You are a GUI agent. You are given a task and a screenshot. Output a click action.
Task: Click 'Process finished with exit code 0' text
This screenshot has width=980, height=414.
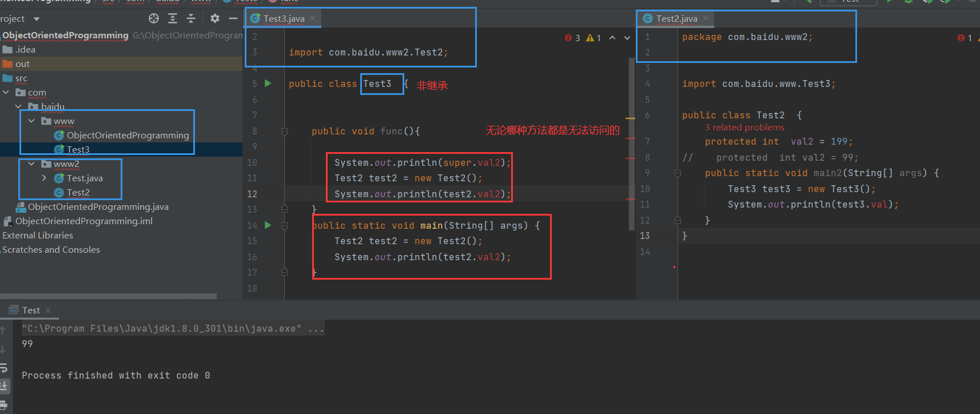click(116, 375)
